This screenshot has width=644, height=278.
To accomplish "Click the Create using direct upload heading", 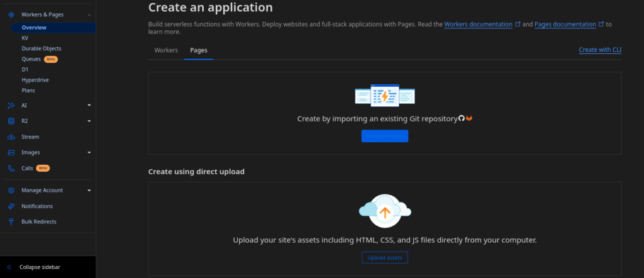I will point(196,172).
